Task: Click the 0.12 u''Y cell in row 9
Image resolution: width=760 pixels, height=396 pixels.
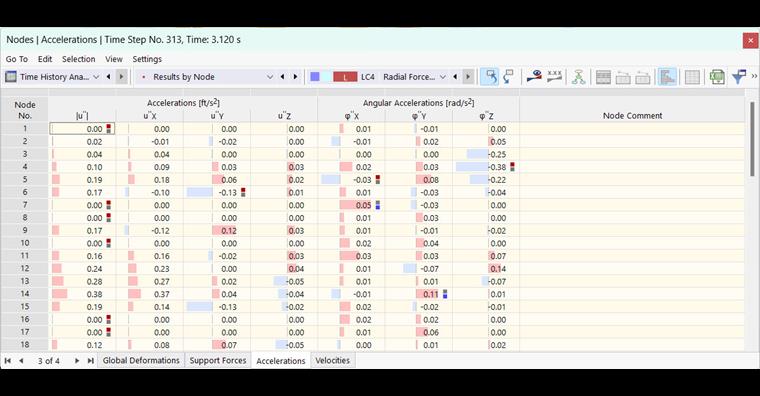Action: click(217, 231)
